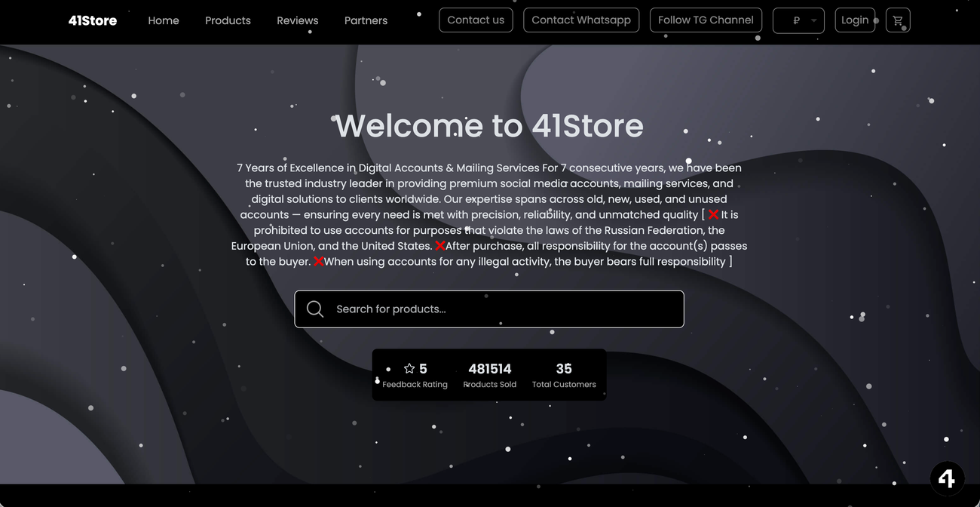The height and width of the screenshot is (507, 980).
Task: Click the Follow TG Channel button
Action: tap(706, 20)
